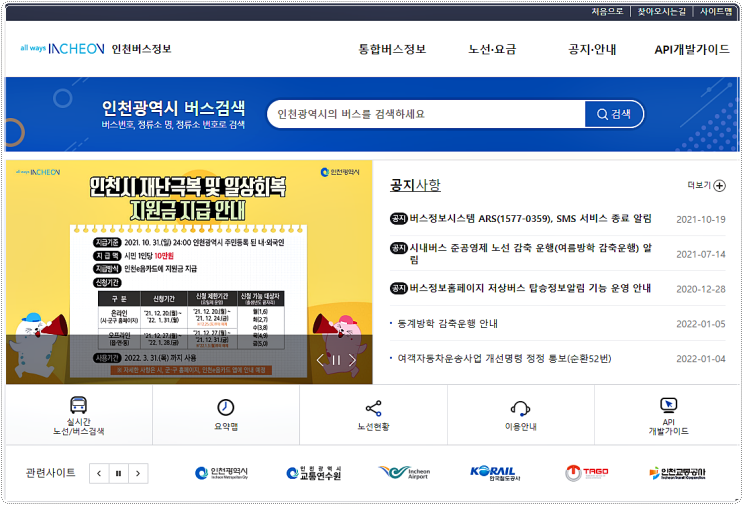Image resolution: width=743 pixels, height=505 pixels.
Task: Click the 처음으로 top link
Action: pyautogui.click(x=607, y=11)
